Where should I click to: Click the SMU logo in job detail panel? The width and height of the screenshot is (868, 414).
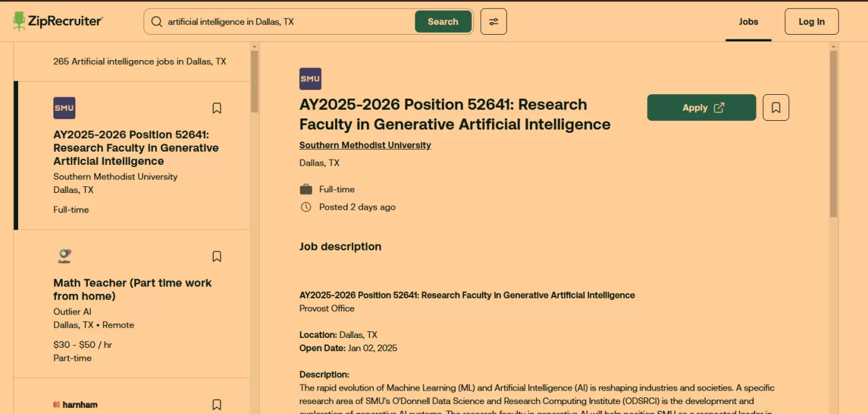click(x=310, y=79)
